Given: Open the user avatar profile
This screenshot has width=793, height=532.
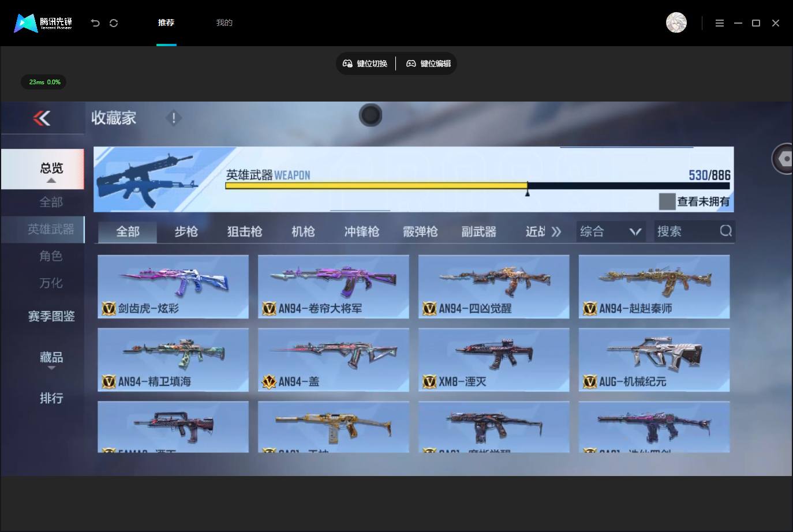Looking at the screenshot, I should point(676,23).
